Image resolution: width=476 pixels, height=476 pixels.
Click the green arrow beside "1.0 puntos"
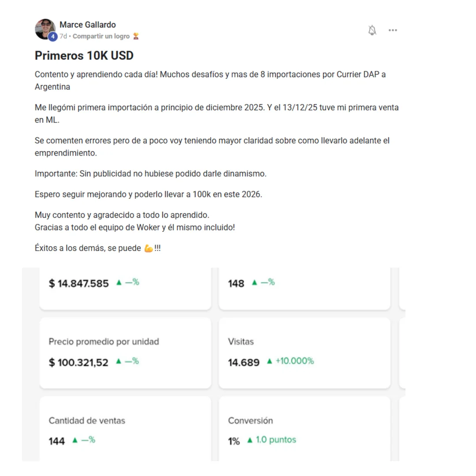click(x=250, y=440)
